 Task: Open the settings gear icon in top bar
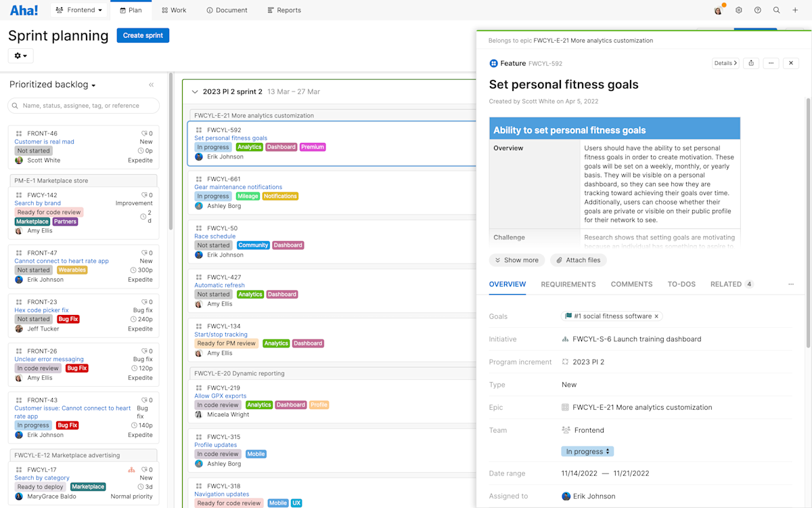click(739, 10)
